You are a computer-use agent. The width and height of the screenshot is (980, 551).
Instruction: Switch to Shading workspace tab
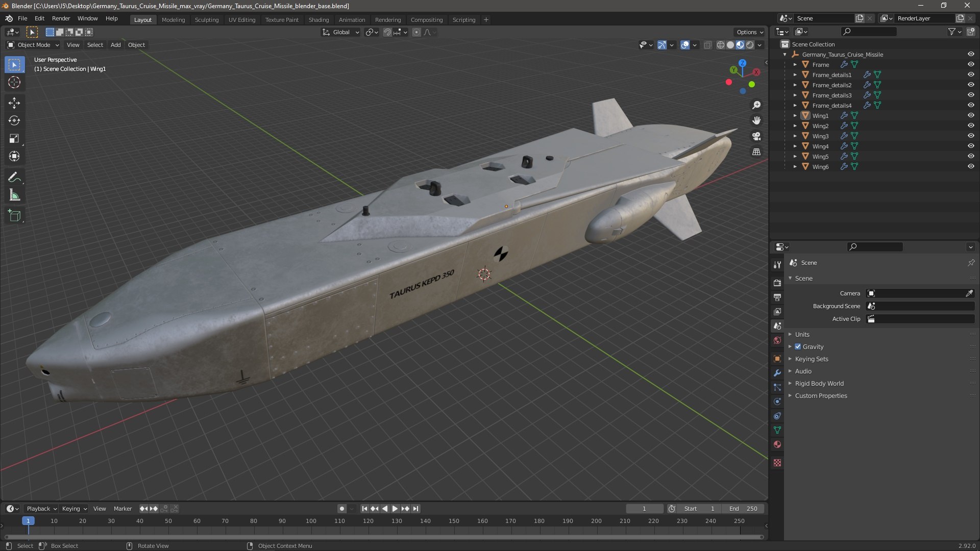318,20
